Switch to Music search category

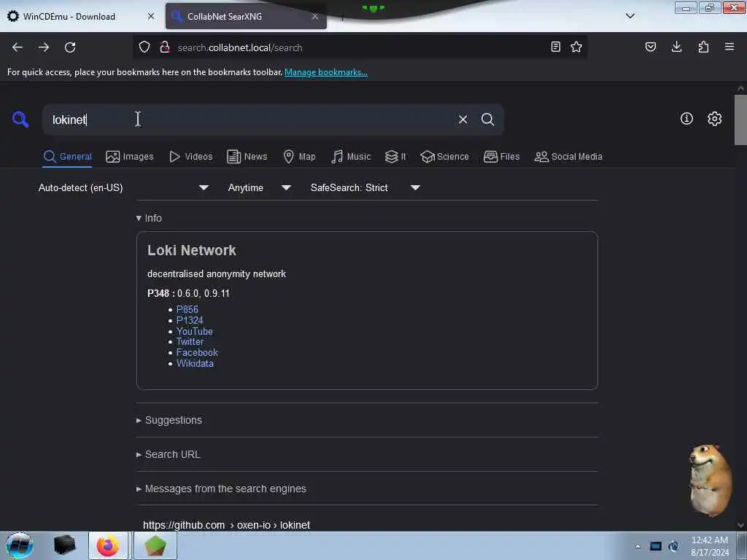point(351,157)
